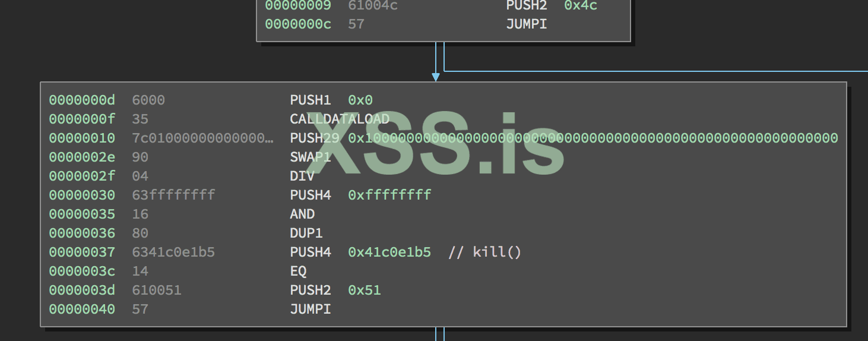Select address 0000000c in top block
The image size is (868, 341).
298,24
